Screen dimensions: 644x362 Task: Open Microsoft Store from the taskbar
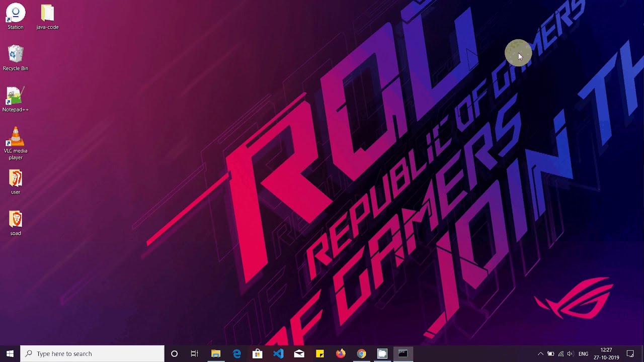257,353
